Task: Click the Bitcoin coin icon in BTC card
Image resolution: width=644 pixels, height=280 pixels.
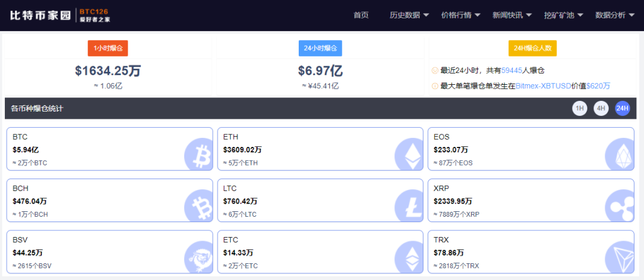Action: [199, 155]
